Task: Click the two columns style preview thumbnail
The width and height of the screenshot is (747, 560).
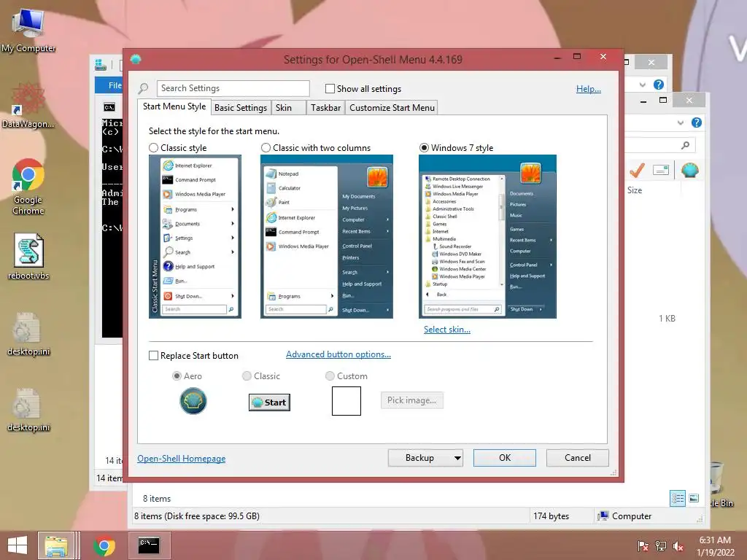Action: coord(327,237)
